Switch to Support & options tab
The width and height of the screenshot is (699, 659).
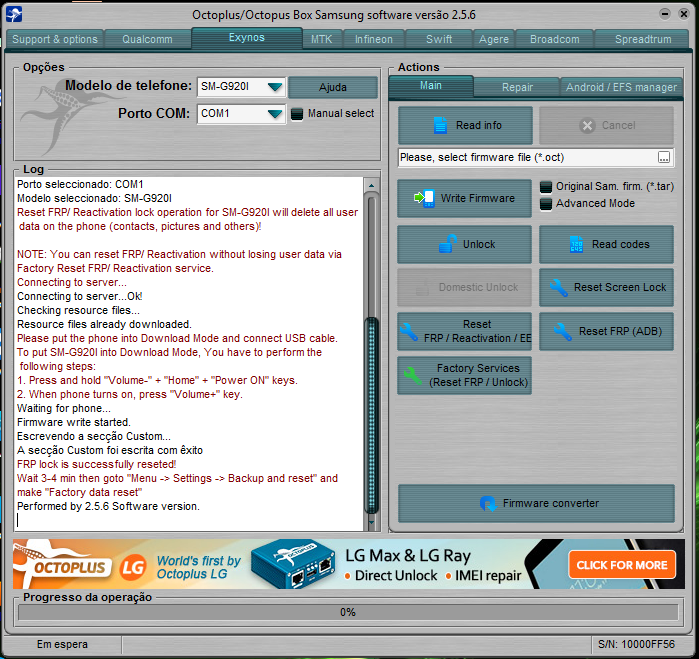[x=55, y=39]
